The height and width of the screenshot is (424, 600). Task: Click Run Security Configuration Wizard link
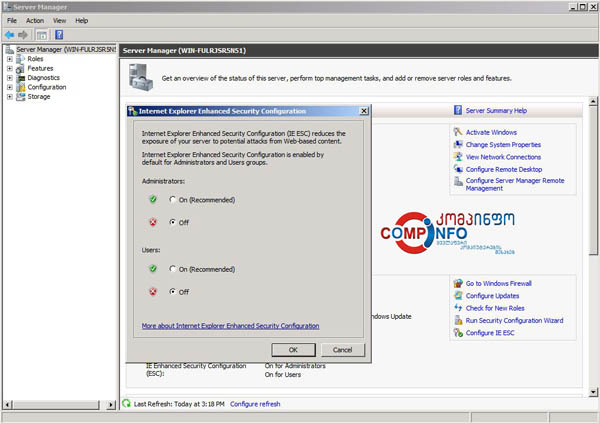pos(514,320)
